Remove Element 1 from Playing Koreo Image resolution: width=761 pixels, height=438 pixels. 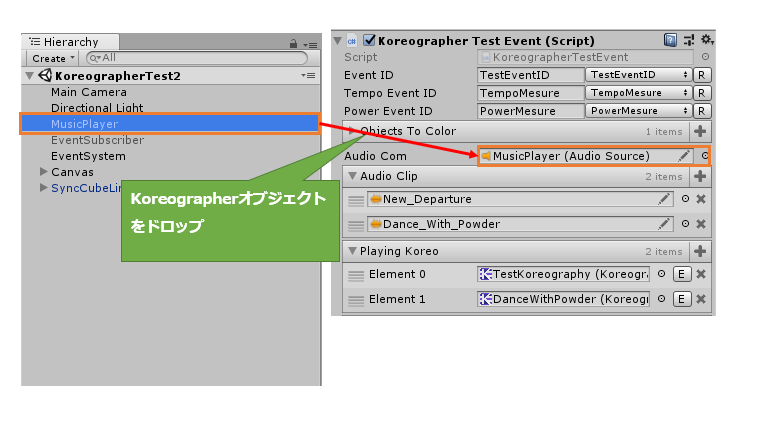click(701, 299)
